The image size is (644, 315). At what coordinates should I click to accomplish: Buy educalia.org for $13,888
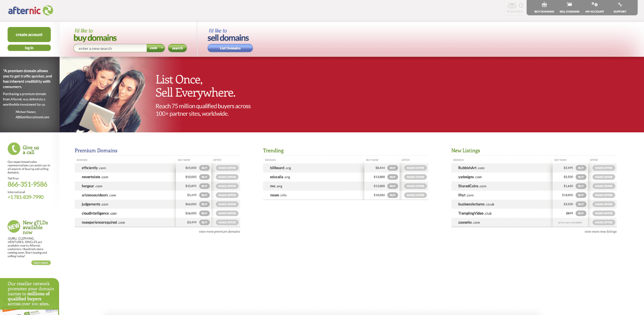tap(392, 177)
